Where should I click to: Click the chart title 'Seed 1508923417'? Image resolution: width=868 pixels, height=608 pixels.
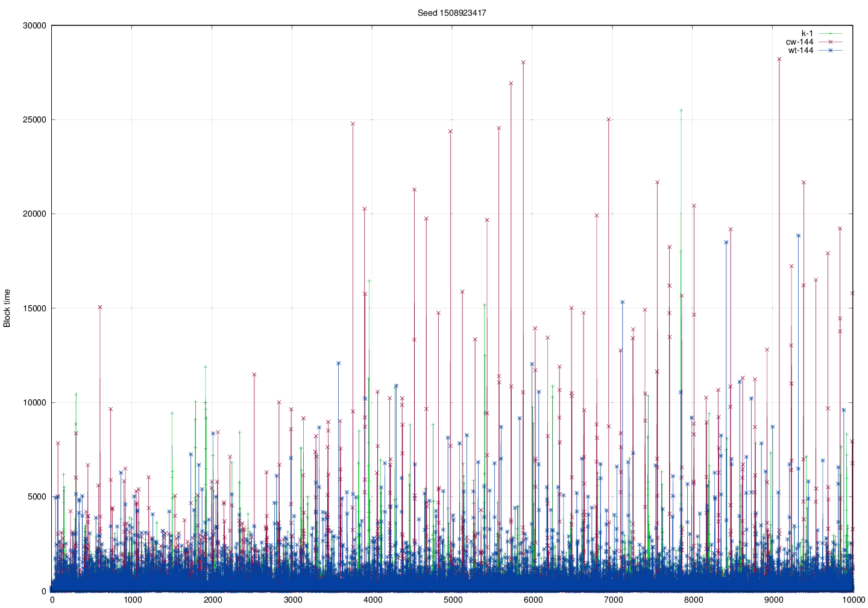click(451, 13)
